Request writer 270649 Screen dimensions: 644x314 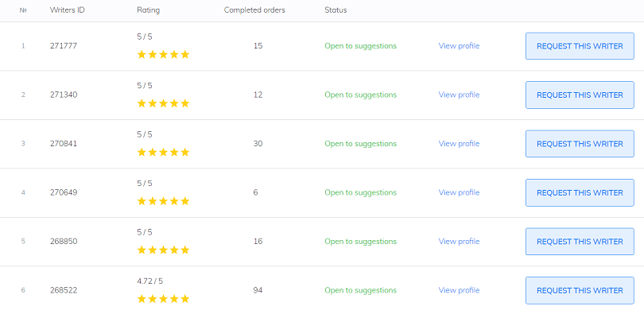point(580,192)
